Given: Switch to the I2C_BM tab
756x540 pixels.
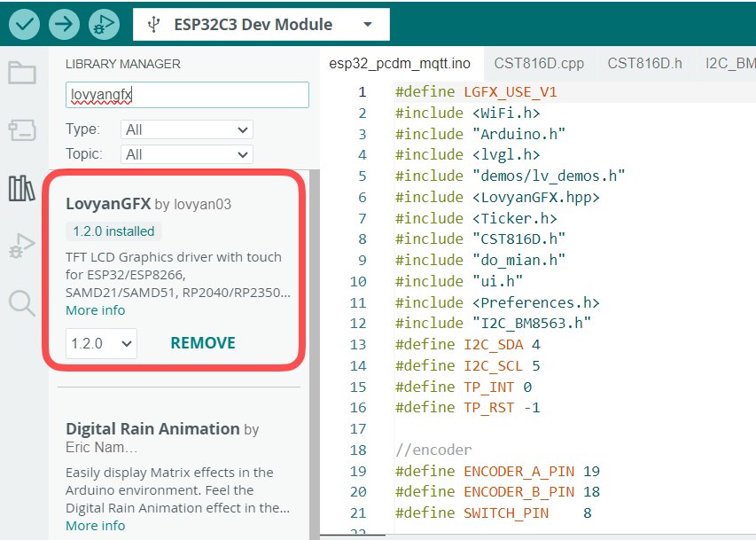Looking at the screenshot, I should click(x=730, y=64).
